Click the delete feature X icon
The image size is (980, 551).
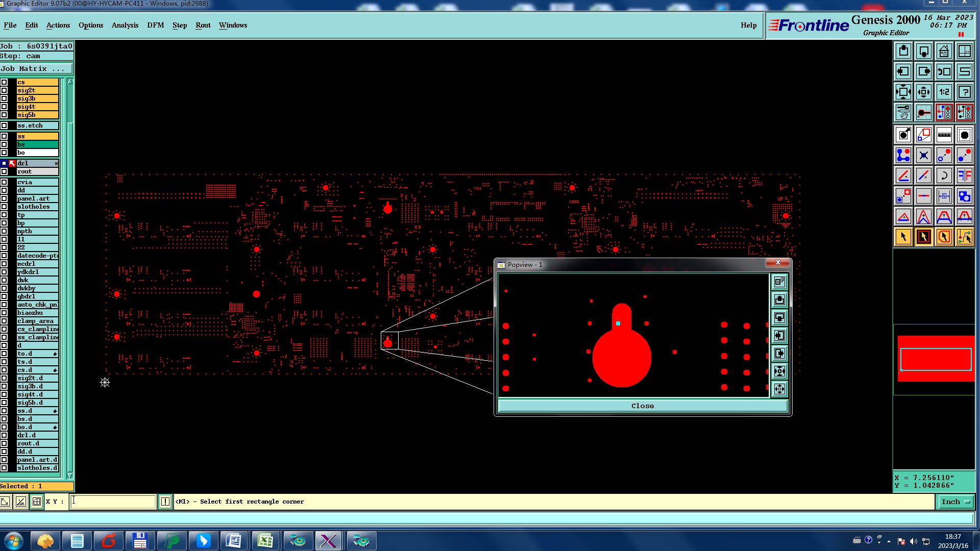coord(923,155)
